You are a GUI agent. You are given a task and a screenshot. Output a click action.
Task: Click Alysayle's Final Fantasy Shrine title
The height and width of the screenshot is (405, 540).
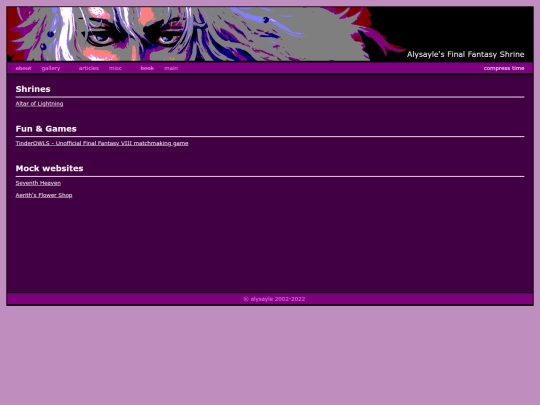tap(465, 54)
